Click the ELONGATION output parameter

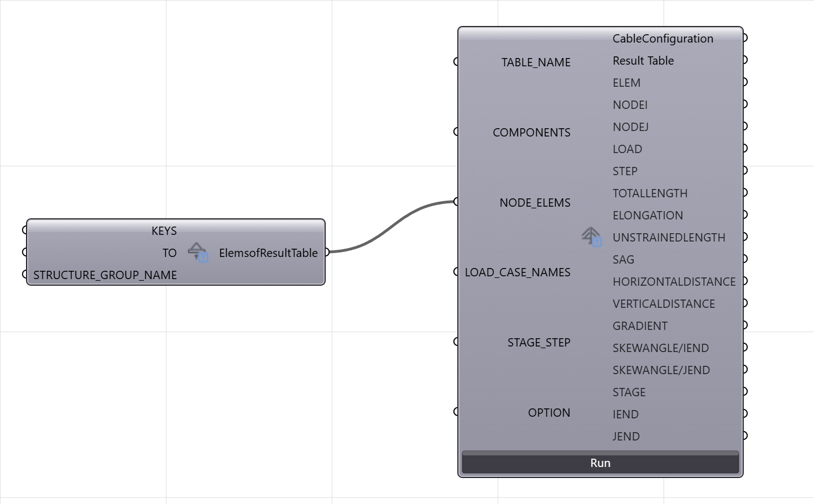coord(648,216)
